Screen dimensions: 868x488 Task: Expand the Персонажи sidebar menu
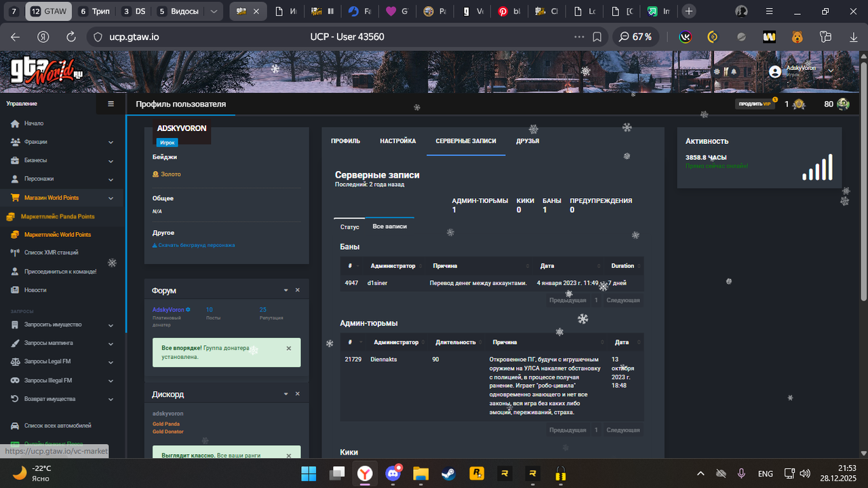(x=62, y=179)
